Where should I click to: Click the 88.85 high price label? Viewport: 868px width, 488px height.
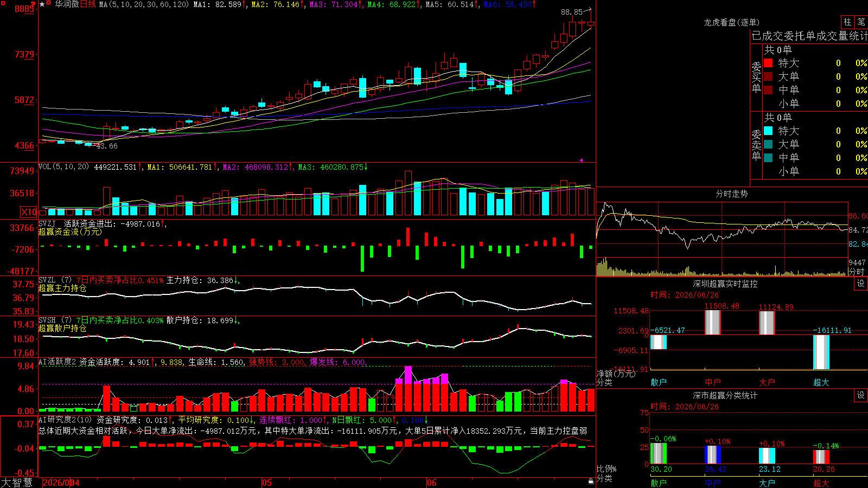click(x=571, y=12)
